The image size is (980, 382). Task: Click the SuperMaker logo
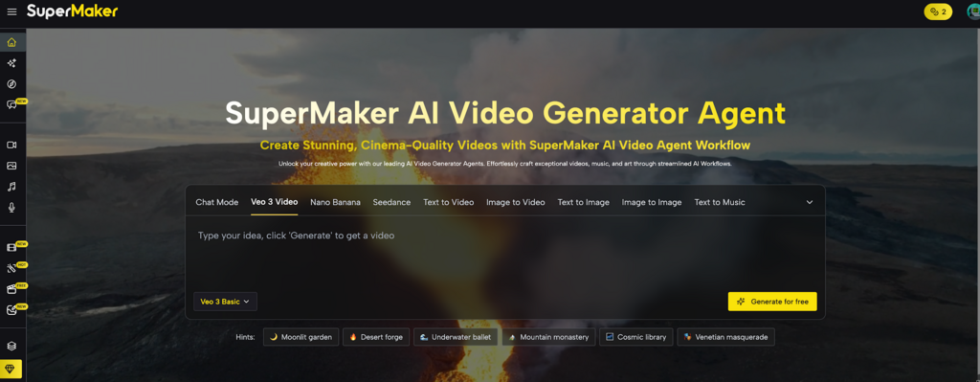point(72,11)
